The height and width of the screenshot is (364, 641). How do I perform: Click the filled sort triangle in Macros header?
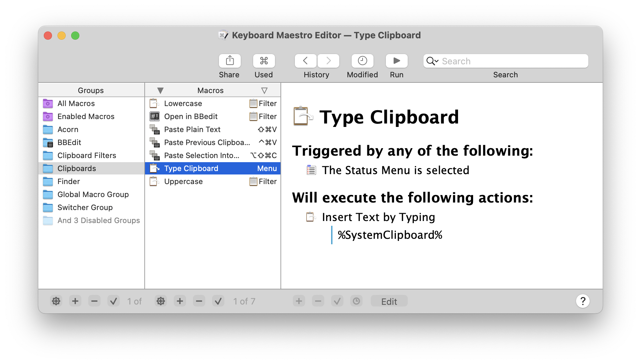click(x=160, y=91)
